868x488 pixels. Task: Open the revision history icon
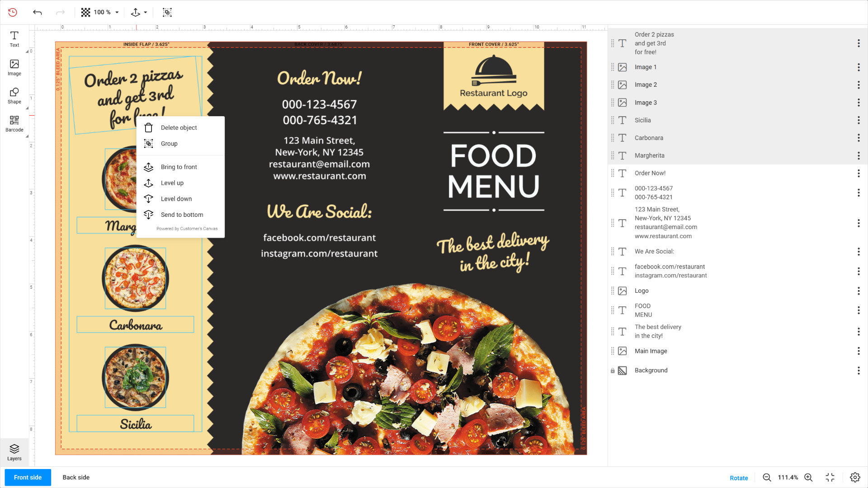(13, 12)
